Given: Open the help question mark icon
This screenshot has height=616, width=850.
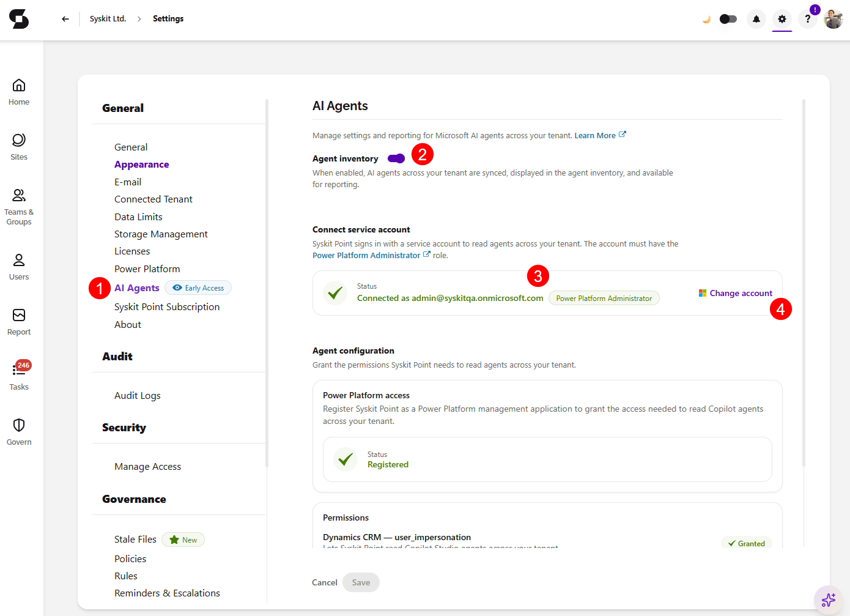Looking at the screenshot, I should tap(808, 19).
